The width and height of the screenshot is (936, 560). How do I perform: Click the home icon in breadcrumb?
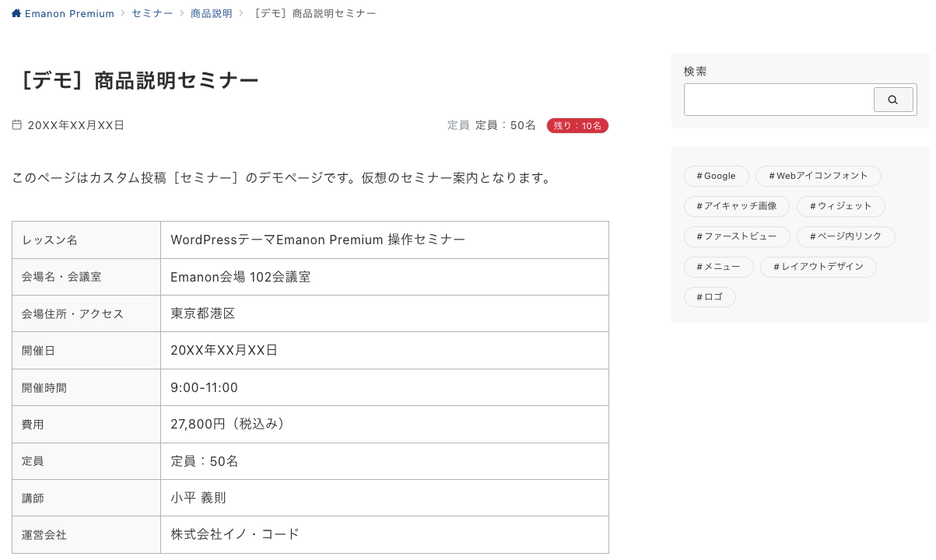pyautogui.click(x=16, y=13)
